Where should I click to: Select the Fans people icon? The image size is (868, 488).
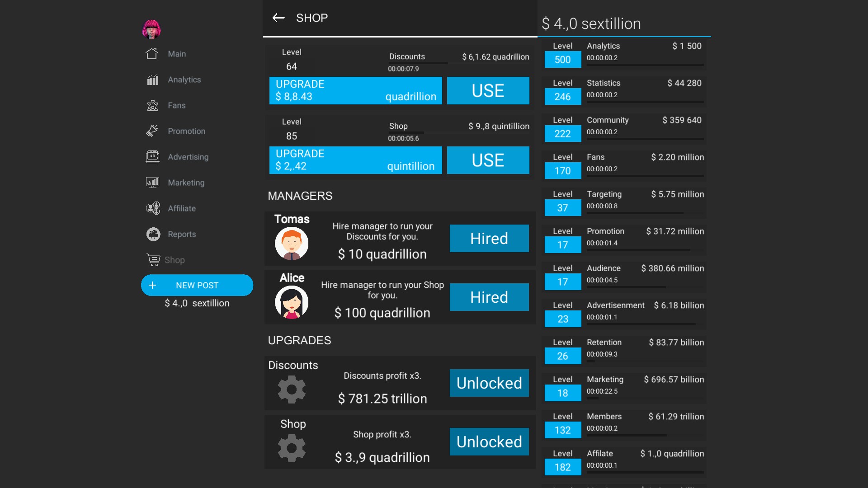(153, 106)
